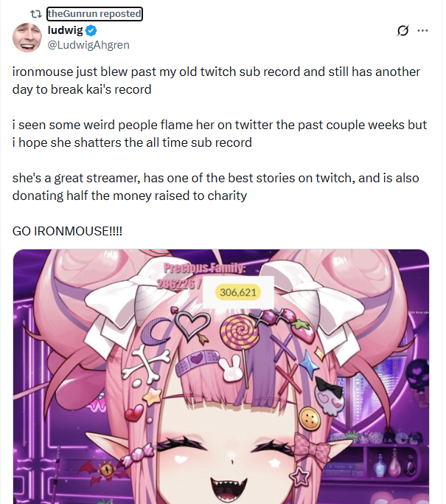Click the GO IRONMOUSE!!!! text line

coord(67,231)
